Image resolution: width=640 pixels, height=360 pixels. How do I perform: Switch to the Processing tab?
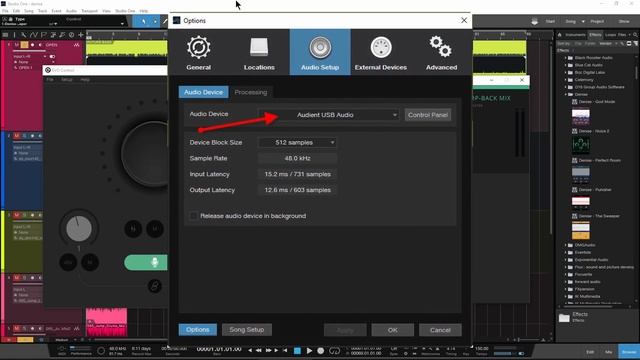pyautogui.click(x=251, y=92)
